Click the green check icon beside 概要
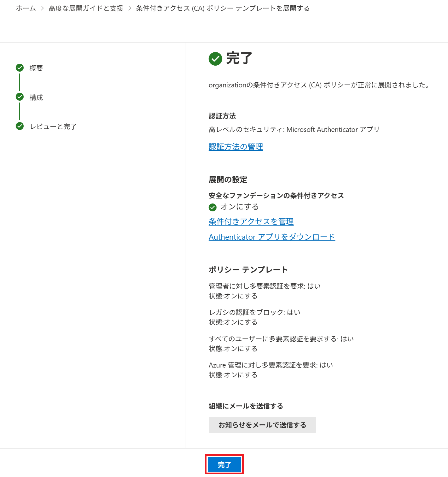The width and height of the screenshot is (448, 477). pyautogui.click(x=20, y=68)
